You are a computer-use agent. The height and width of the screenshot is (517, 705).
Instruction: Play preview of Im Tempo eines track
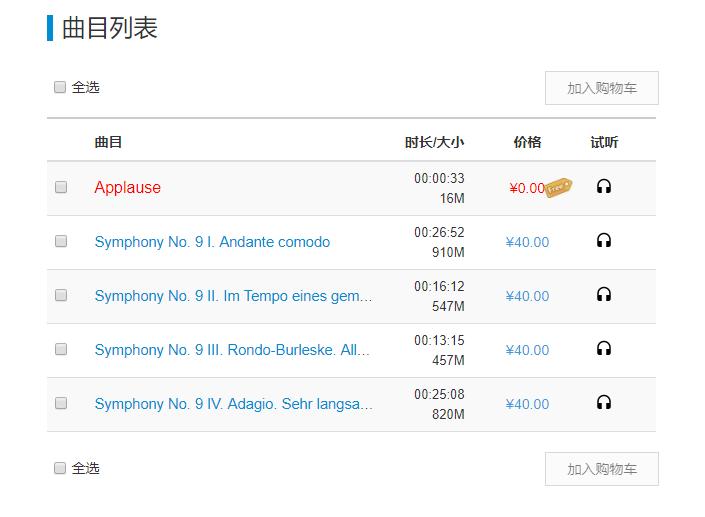click(x=603, y=294)
